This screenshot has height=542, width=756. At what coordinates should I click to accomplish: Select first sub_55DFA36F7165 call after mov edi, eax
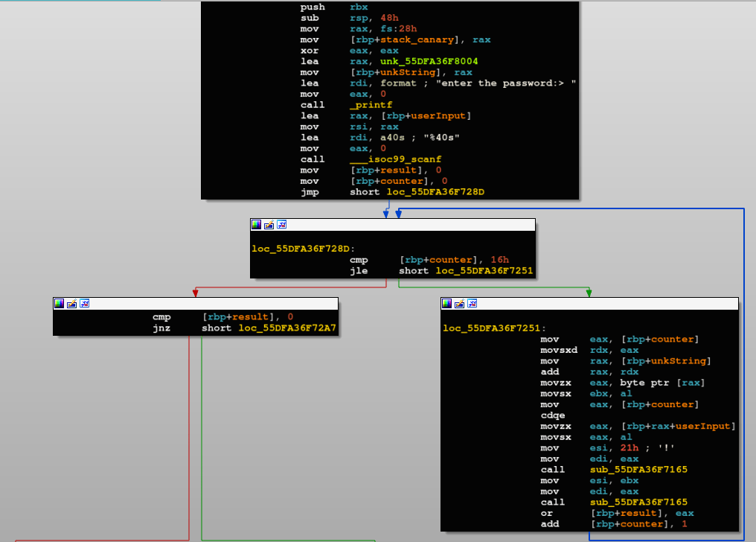[x=639, y=470]
